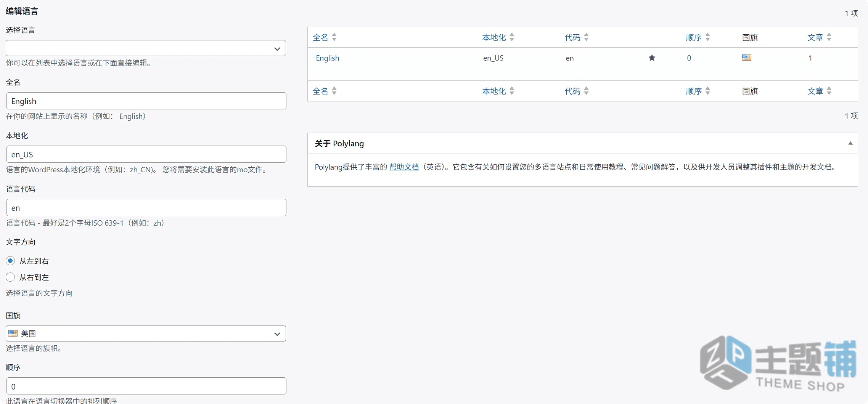Select the 从左到右 text direction radio

tap(11, 261)
